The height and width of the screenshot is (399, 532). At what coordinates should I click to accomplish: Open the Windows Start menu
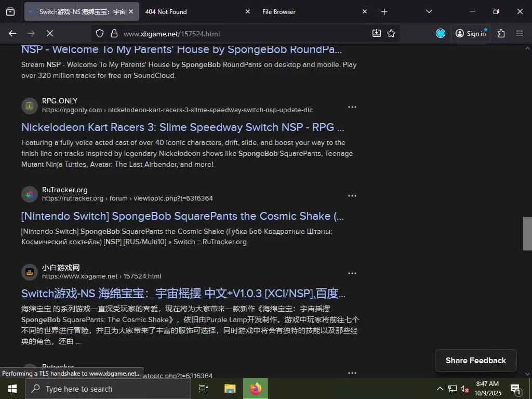click(x=12, y=389)
